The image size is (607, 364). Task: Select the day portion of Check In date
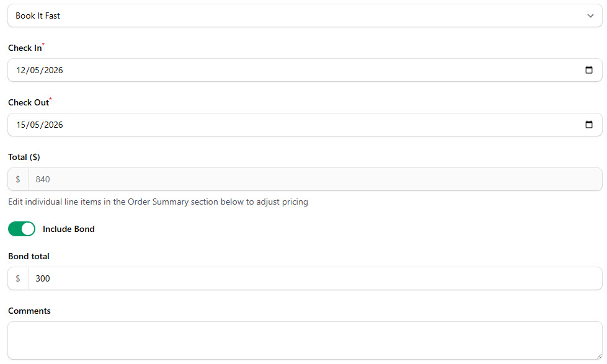click(x=22, y=70)
